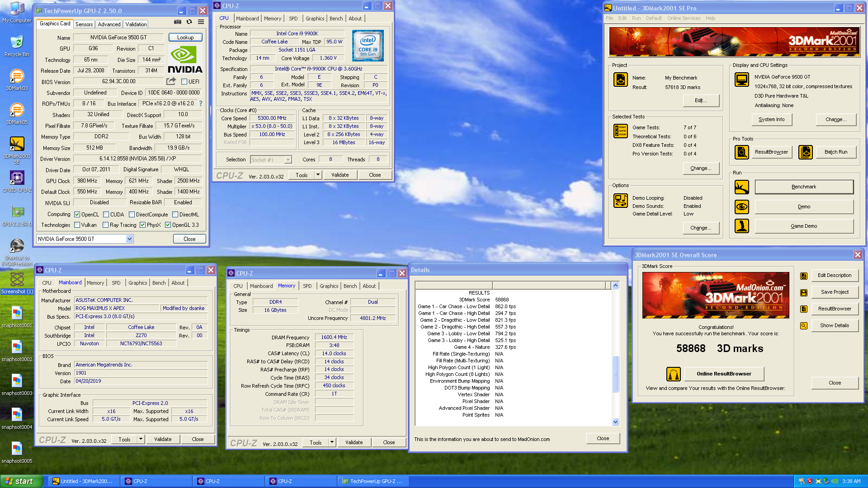Screen dimensions: 868x488
Task: Open File menu in 3DMark2001
Action: (x=609, y=18)
